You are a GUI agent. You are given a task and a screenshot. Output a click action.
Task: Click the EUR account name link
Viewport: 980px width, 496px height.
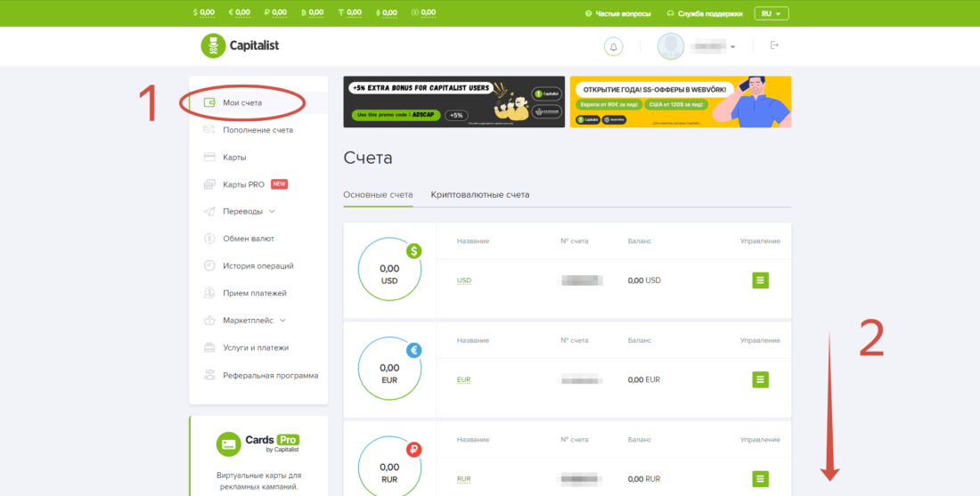pos(464,380)
